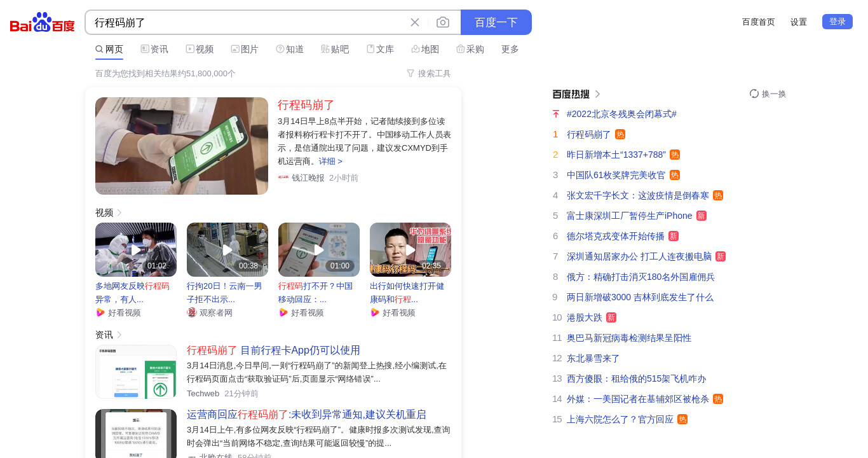Open hot search 深圳通知居家办公
This screenshot has height=458, width=868.
point(639,256)
